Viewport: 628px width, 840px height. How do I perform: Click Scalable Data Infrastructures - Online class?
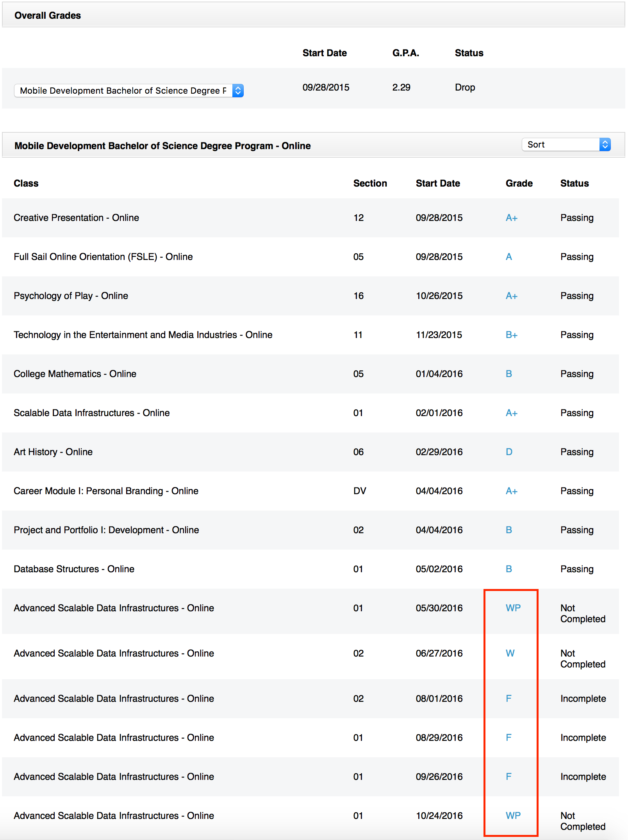92,413
